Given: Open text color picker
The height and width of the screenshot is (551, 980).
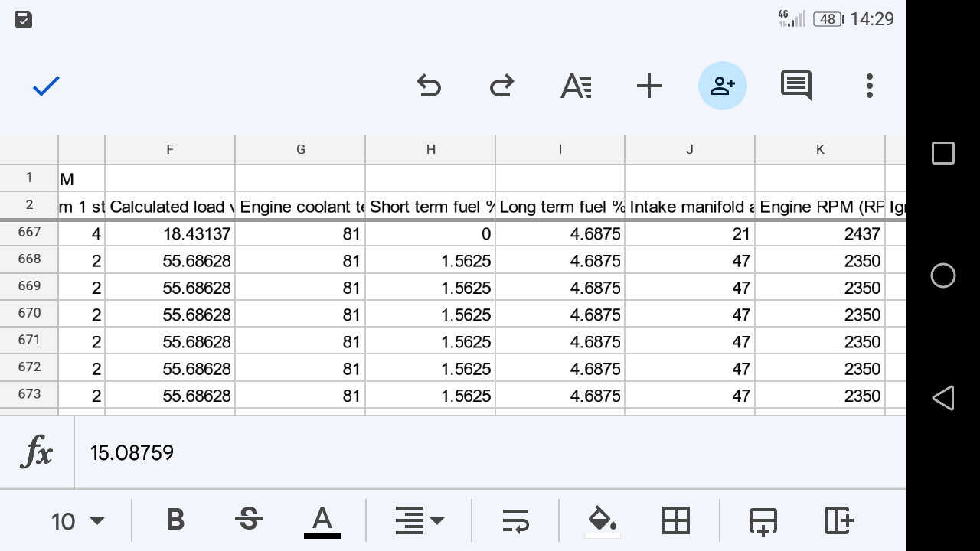Looking at the screenshot, I should (x=322, y=522).
